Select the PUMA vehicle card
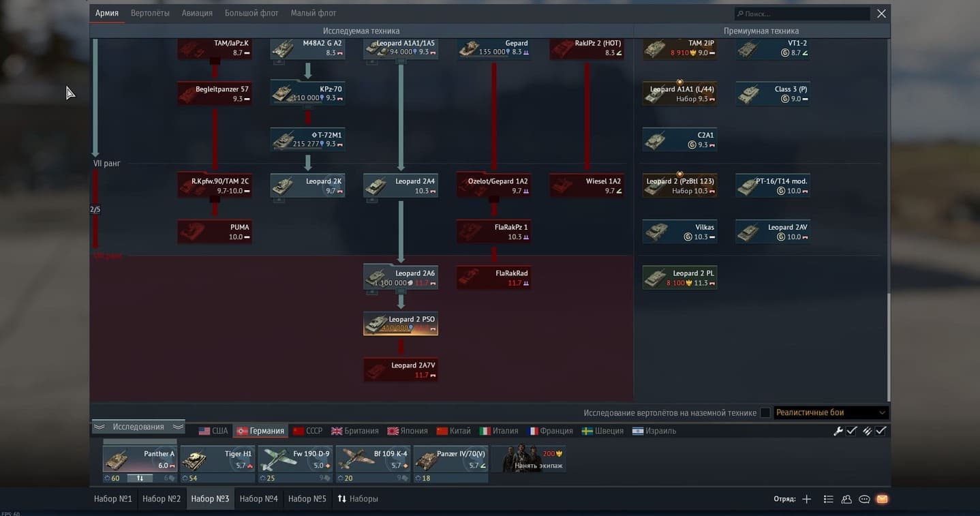980x516 pixels. [215, 232]
